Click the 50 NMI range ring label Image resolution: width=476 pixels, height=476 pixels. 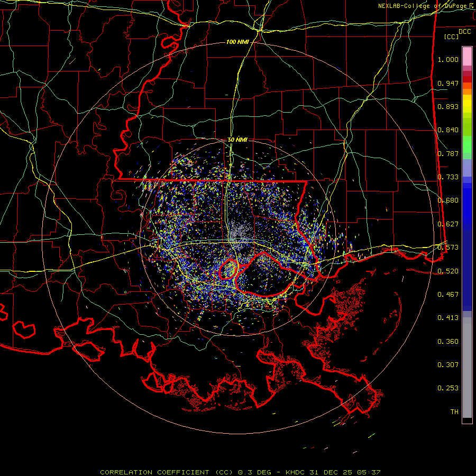237,140
